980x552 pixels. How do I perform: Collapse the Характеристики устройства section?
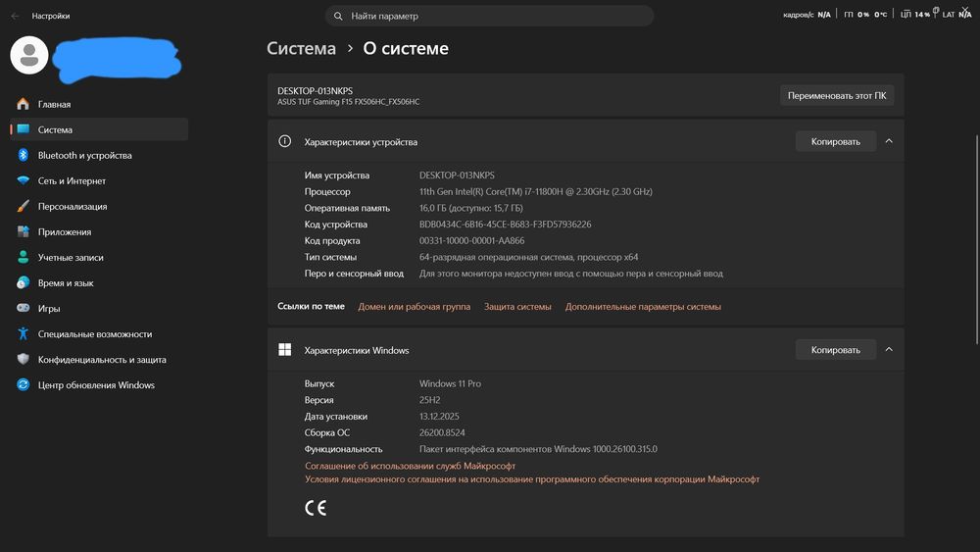pos(889,141)
